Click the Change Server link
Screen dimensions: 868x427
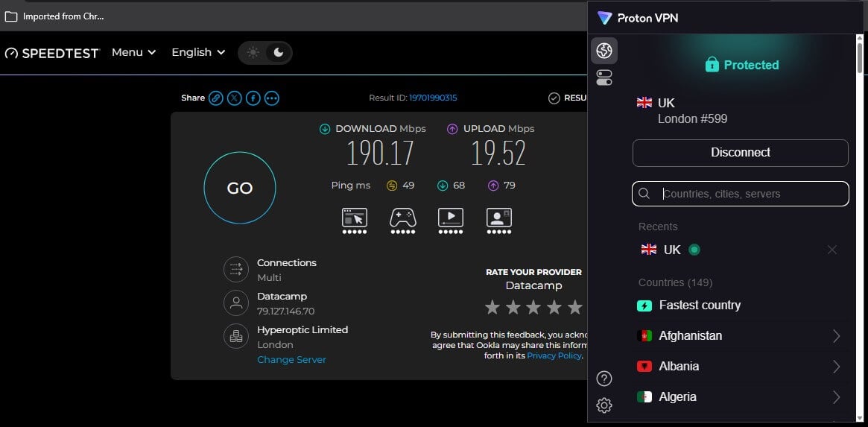[291, 360]
